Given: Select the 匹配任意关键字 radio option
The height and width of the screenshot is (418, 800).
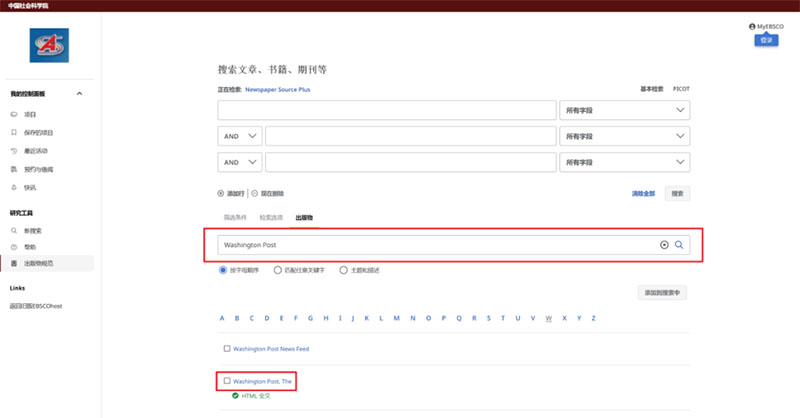Looking at the screenshot, I should pyautogui.click(x=278, y=269).
